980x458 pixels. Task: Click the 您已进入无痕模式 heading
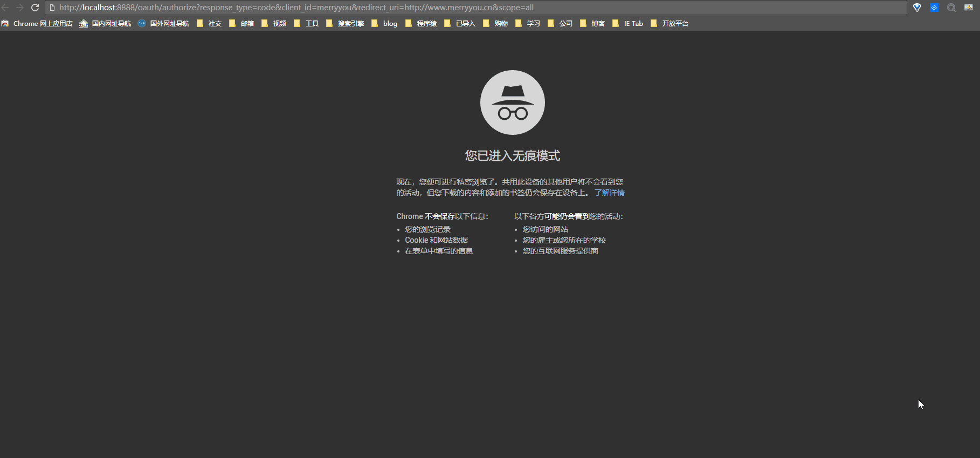513,156
